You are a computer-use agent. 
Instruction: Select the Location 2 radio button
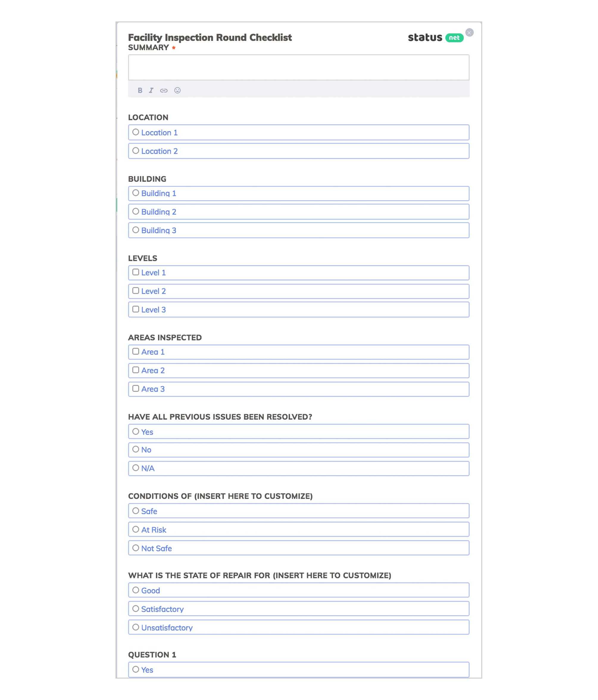pyautogui.click(x=135, y=150)
